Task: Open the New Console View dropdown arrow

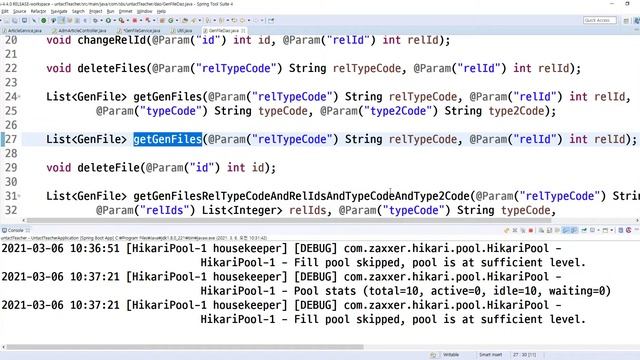Action: (x=611, y=231)
